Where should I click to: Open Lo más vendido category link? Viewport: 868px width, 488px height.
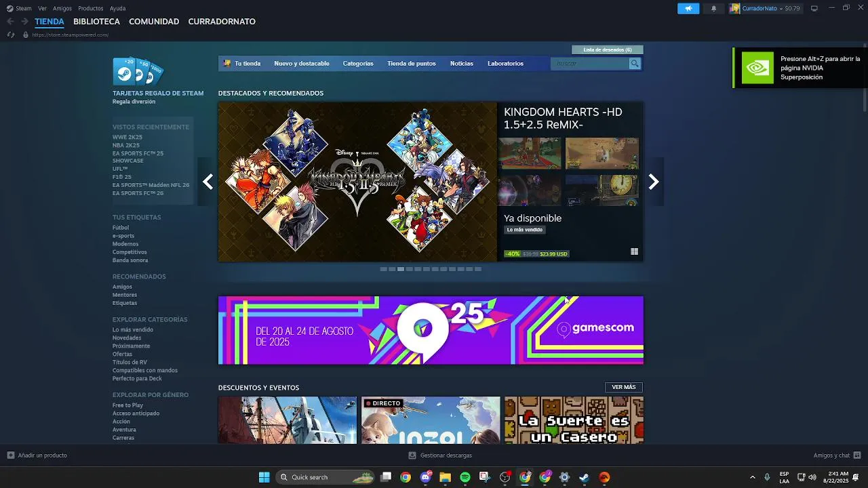tap(133, 330)
